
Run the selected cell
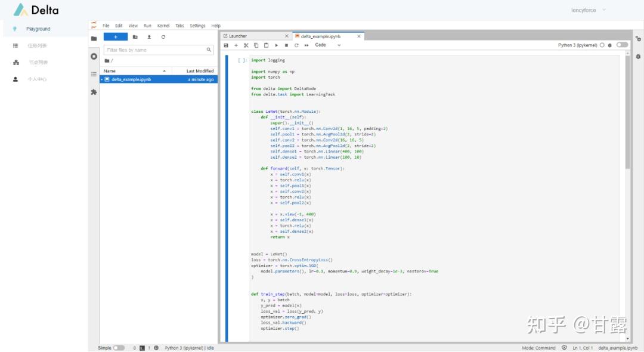click(276, 45)
